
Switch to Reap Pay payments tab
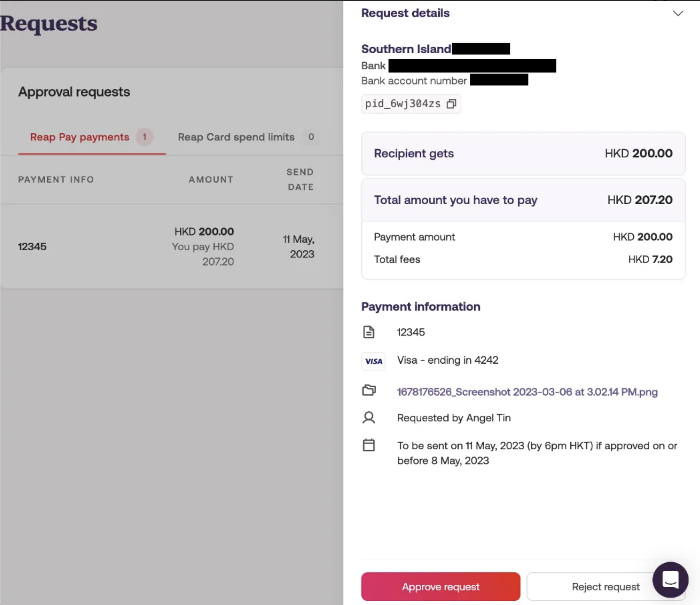pyautogui.click(x=80, y=137)
